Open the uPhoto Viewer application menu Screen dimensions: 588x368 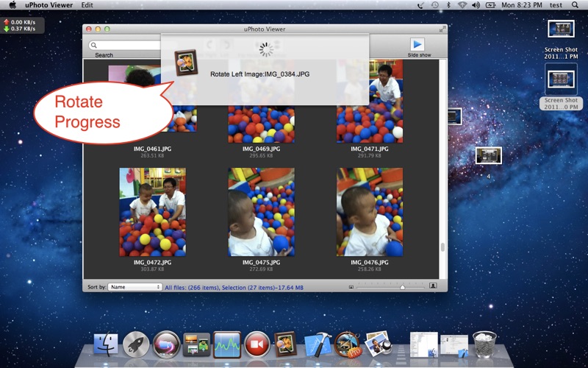48,5
